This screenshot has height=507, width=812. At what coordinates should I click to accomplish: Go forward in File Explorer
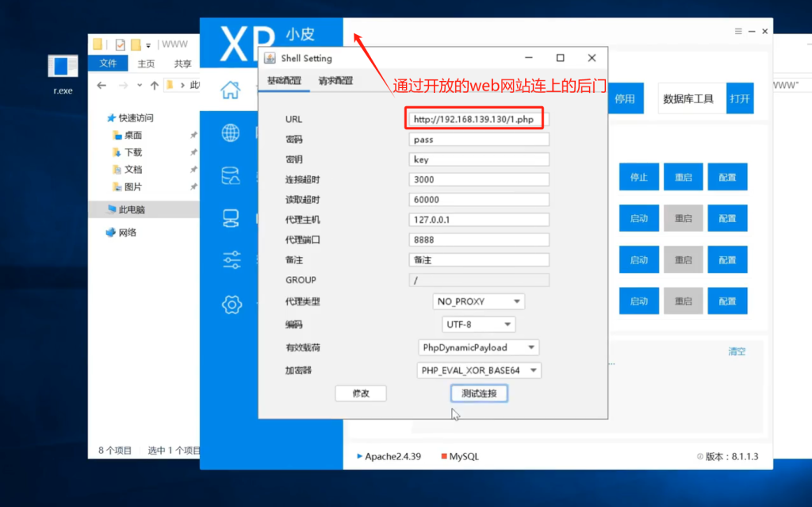[123, 85]
